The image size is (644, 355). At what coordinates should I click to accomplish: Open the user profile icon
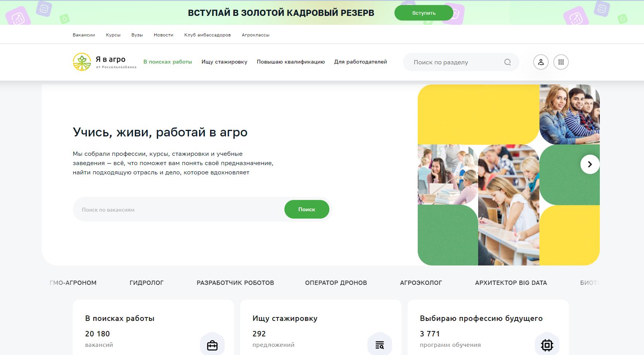[x=541, y=62]
